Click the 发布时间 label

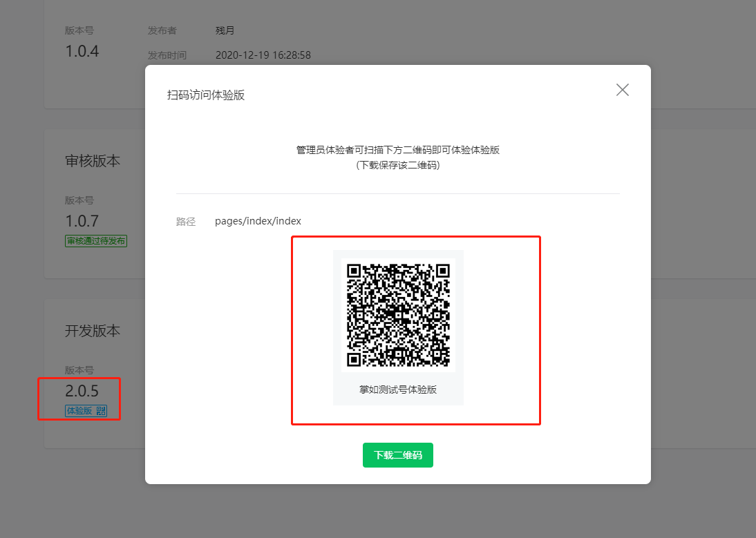(167, 55)
